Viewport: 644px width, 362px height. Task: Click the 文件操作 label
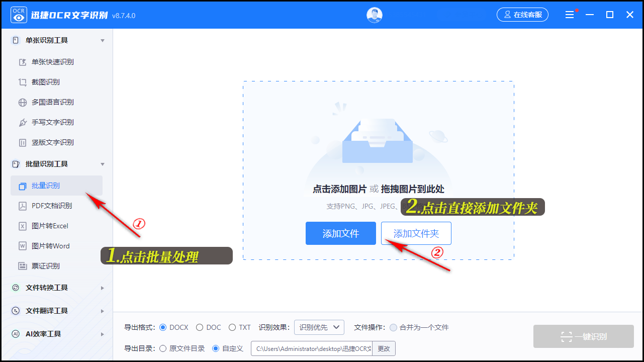pyautogui.click(x=370, y=327)
